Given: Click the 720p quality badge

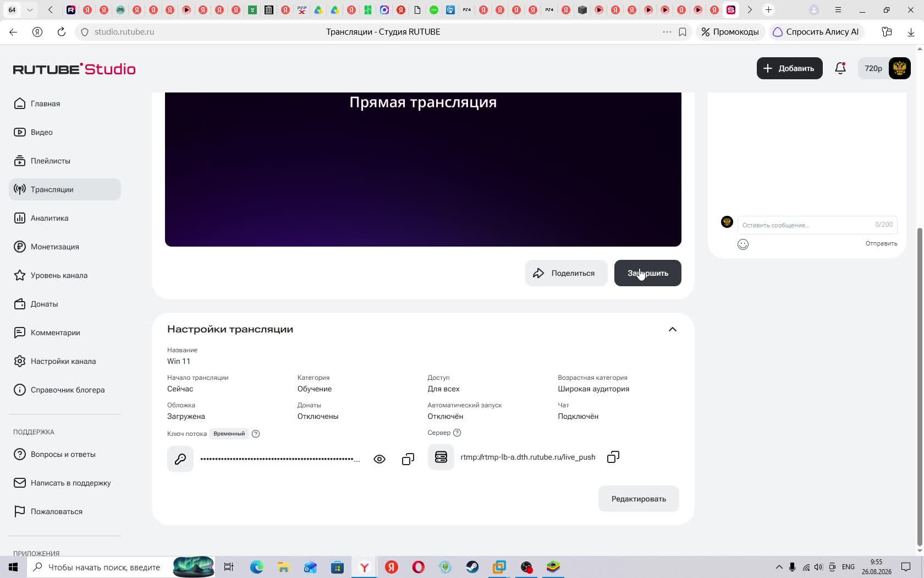Looking at the screenshot, I should point(873,68).
